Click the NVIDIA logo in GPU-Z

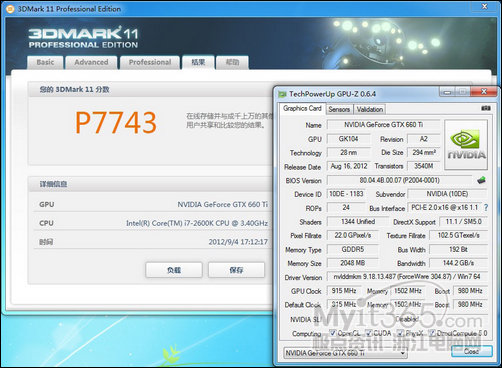[466, 145]
